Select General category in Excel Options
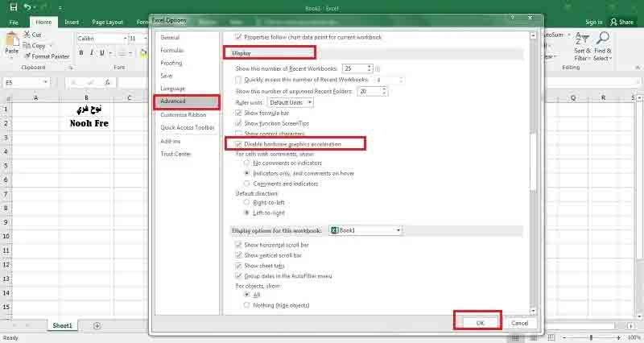Image resolution: width=644 pixels, height=343 pixels. pyautogui.click(x=170, y=37)
